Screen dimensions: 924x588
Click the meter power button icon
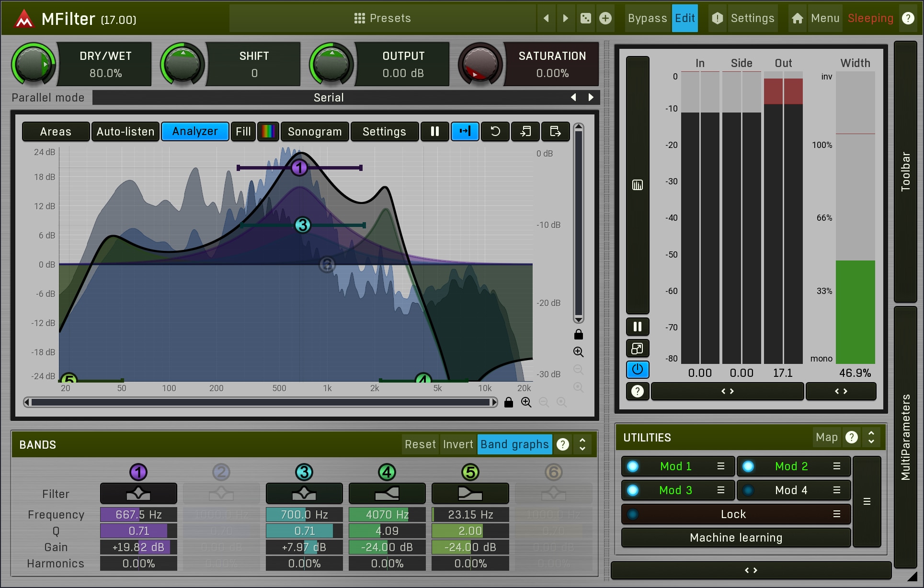(637, 369)
